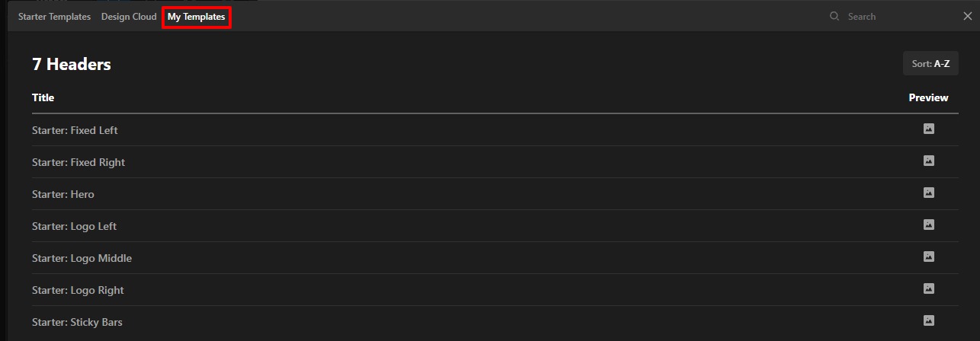Open the Sort: A-Z dropdown
980x341 pixels.
930,64
